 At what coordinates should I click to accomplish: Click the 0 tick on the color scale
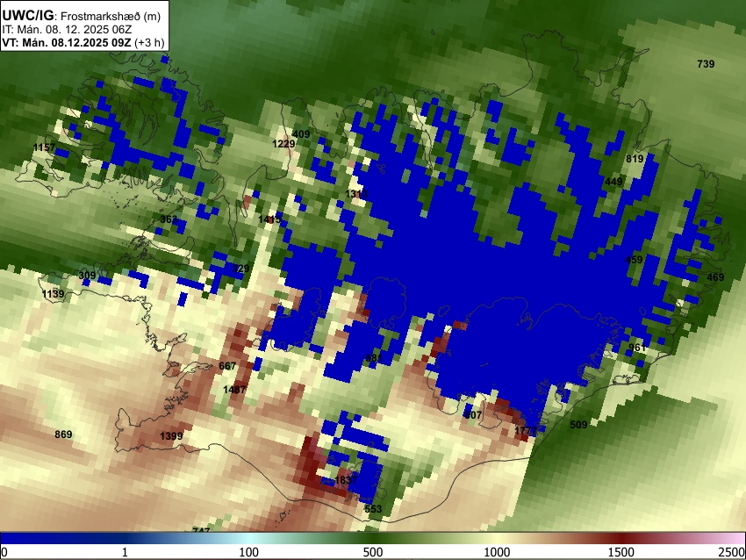coord(4,552)
